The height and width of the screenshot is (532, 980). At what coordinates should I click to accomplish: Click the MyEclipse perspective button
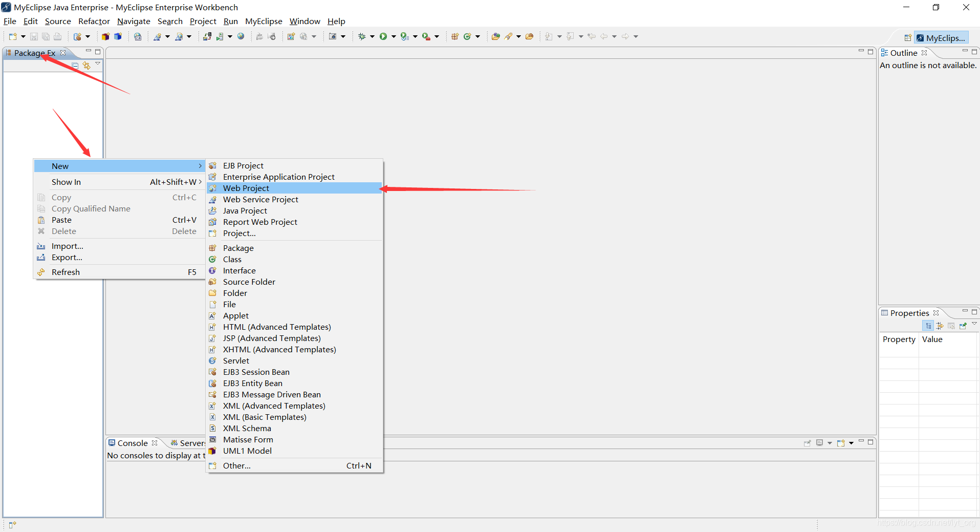point(941,38)
